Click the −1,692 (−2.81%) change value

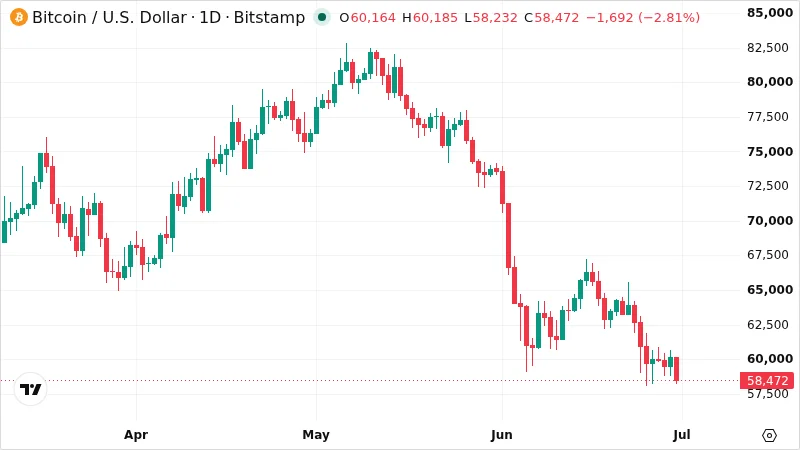coord(643,18)
